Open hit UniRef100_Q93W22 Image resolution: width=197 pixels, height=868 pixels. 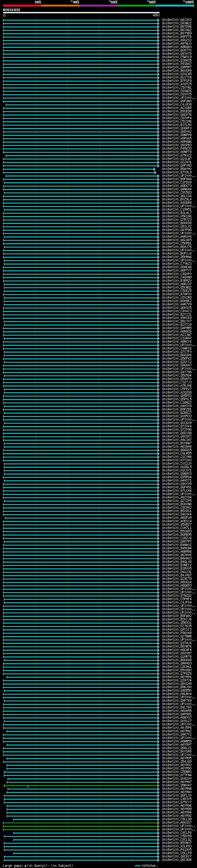tap(177, 23)
